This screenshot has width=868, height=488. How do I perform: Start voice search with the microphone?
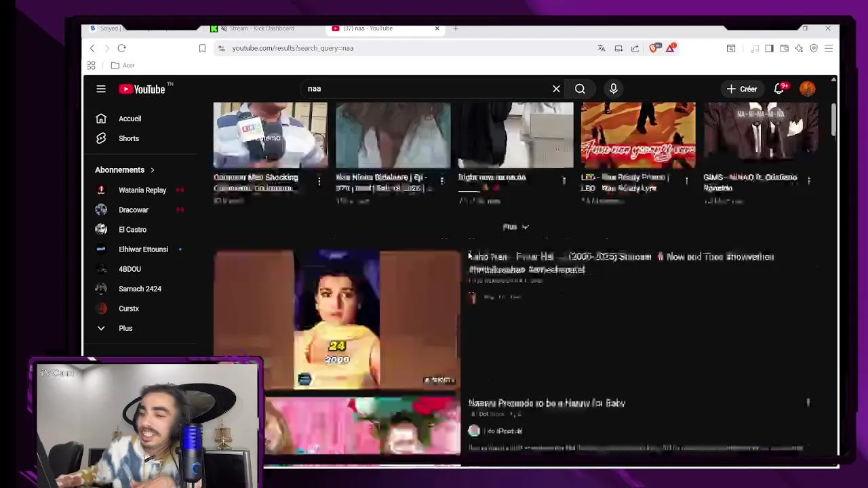point(613,89)
